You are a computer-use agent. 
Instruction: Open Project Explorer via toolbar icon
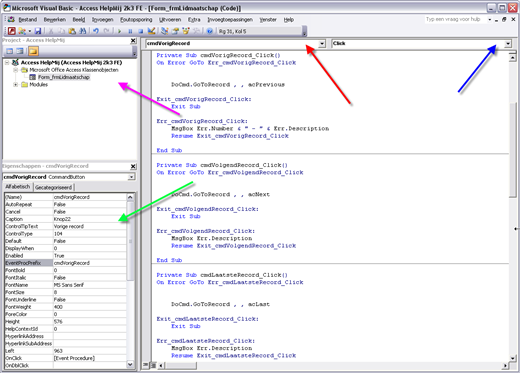pyautogui.click(x=164, y=31)
